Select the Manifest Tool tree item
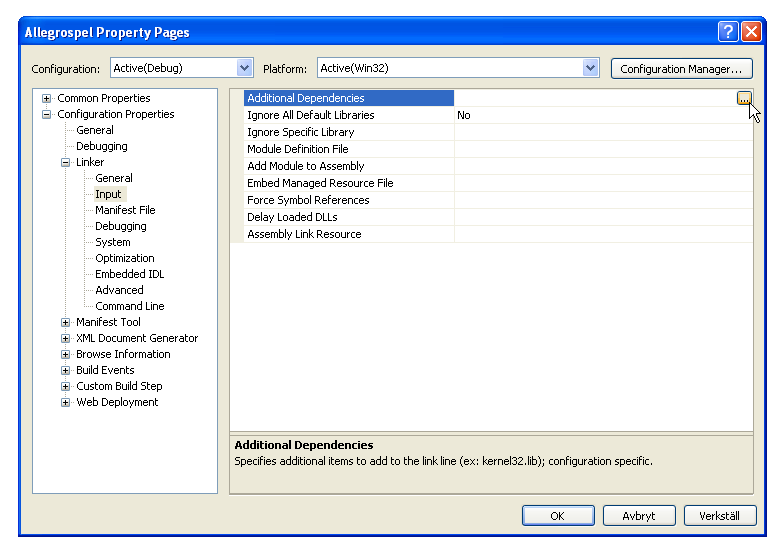This screenshot has height=553, width=784. point(108,322)
